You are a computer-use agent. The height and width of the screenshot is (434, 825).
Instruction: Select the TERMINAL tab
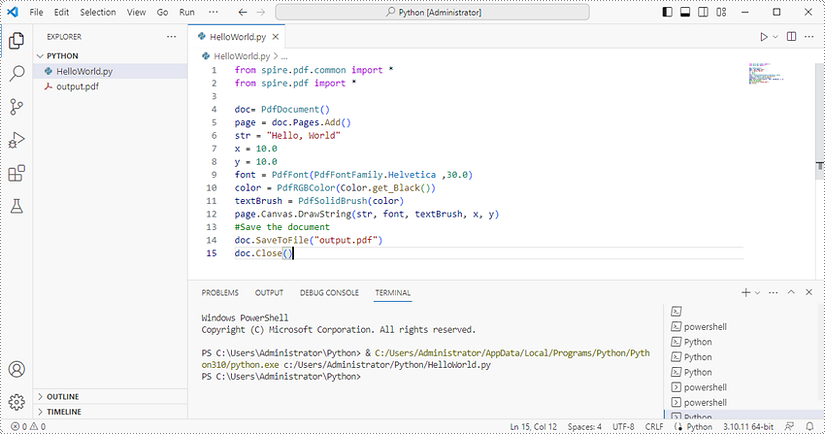[393, 292]
